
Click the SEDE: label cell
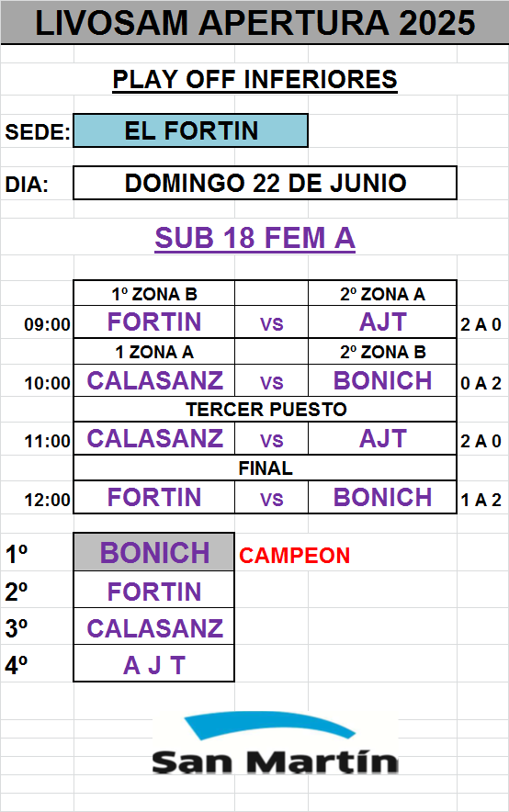[38, 131]
